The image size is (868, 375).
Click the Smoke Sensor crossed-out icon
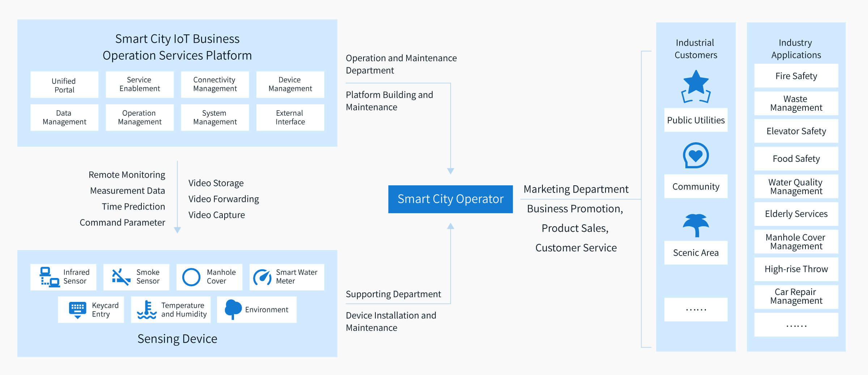(x=121, y=277)
